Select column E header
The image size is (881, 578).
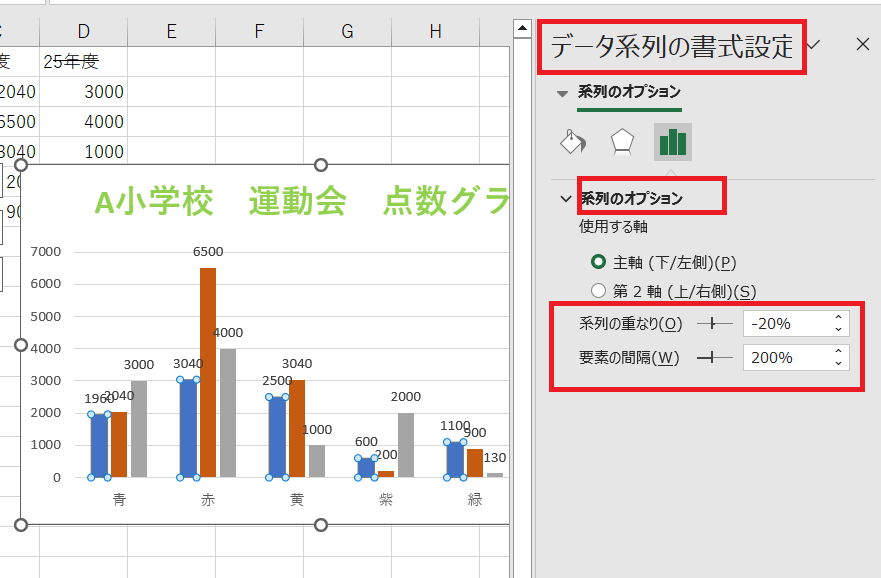point(171,31)
